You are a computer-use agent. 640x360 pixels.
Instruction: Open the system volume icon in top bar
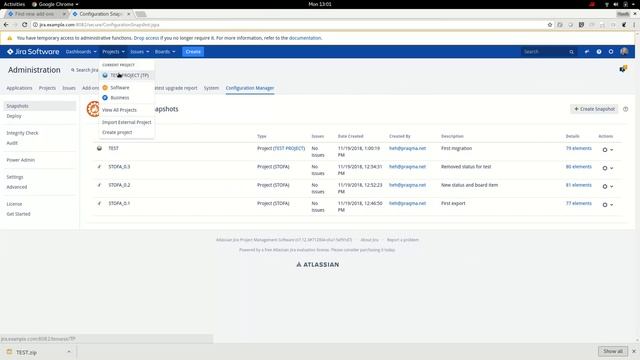(616, 4)
